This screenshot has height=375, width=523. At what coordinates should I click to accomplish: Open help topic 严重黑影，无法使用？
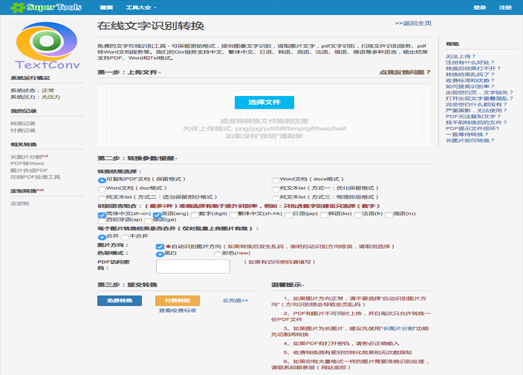[476, 110]
